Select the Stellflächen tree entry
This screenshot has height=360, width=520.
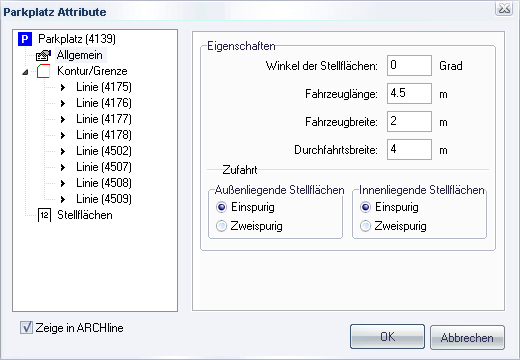[85, 215]
